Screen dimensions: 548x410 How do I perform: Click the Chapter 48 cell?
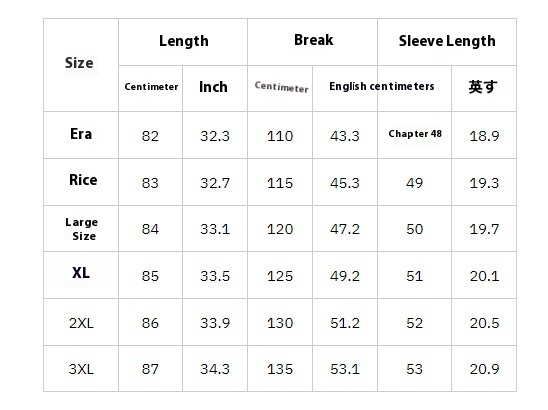point(415,134)
